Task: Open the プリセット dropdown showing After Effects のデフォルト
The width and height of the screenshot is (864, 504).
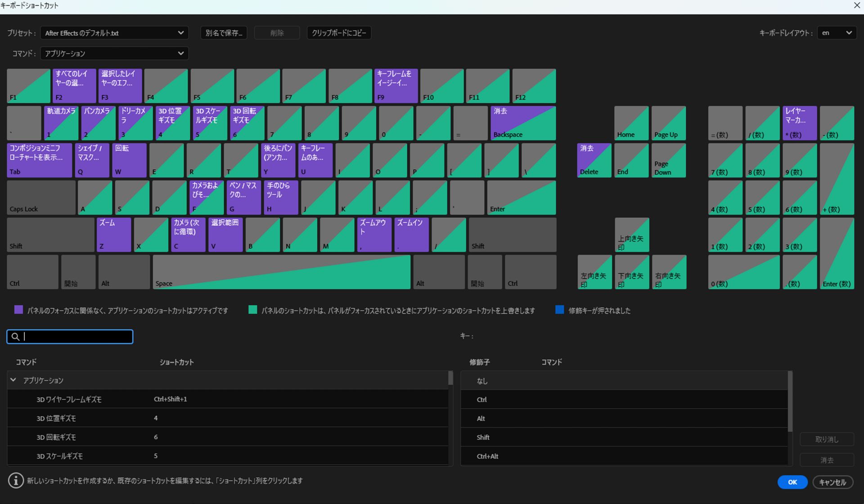Action: pos(114,32)
